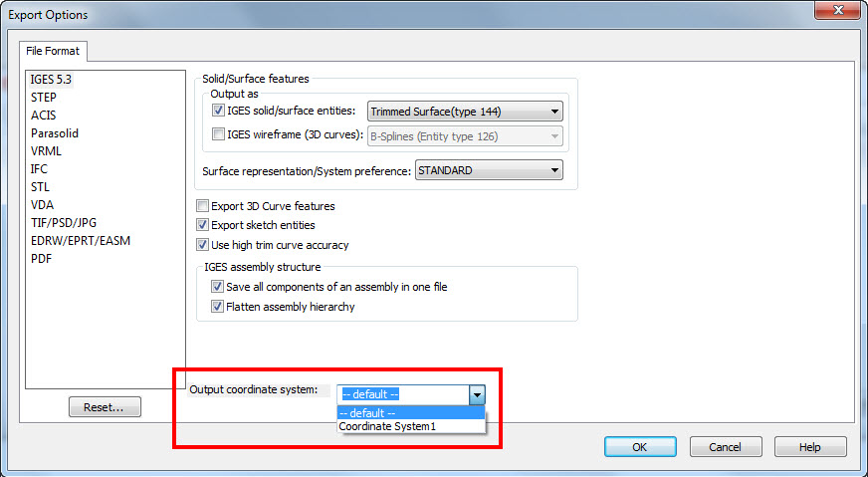Collapse the Output coordinate system dropdown arrow

477,394
